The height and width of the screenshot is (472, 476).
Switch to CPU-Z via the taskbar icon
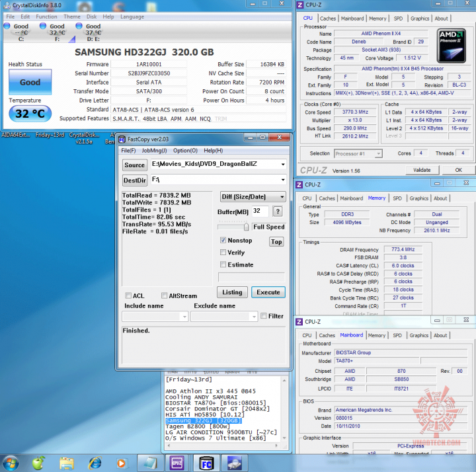[x=177, y=463]
